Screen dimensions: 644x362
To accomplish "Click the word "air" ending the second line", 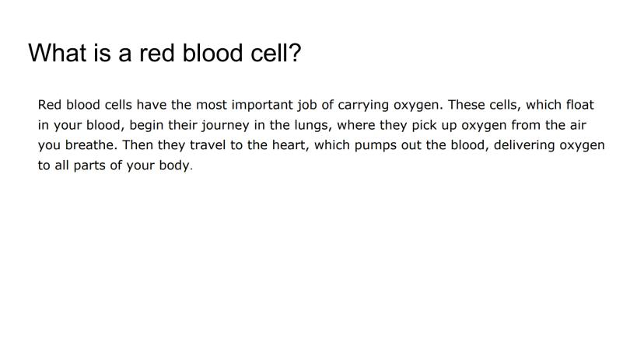I will 595,125.
